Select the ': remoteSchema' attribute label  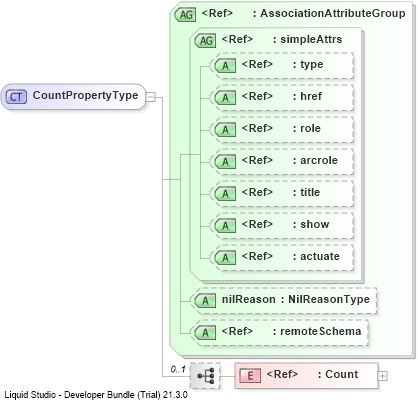tap(317, 331)
